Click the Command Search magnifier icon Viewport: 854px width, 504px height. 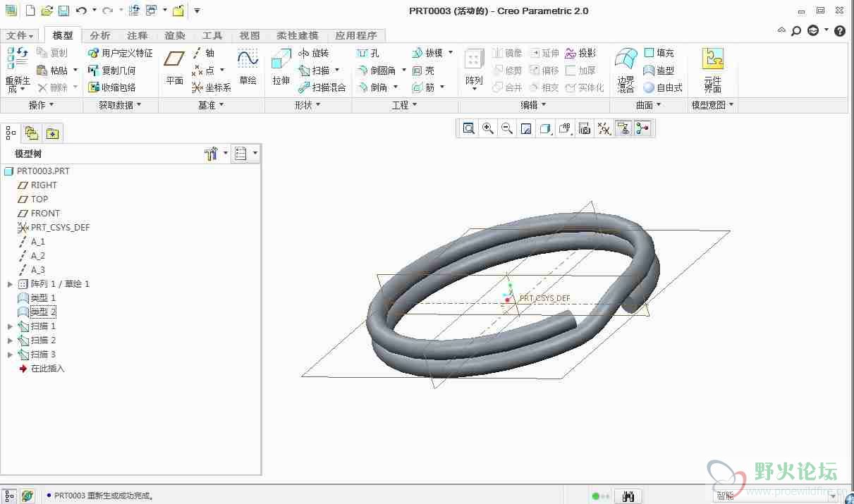click(796, 30)
